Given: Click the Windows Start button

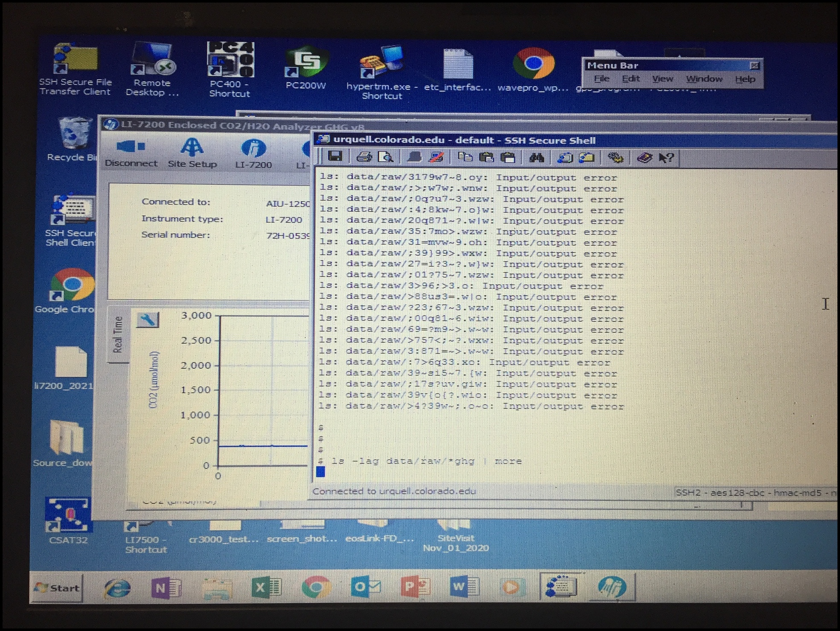Looking at the screenshot, I should (57, 588).
